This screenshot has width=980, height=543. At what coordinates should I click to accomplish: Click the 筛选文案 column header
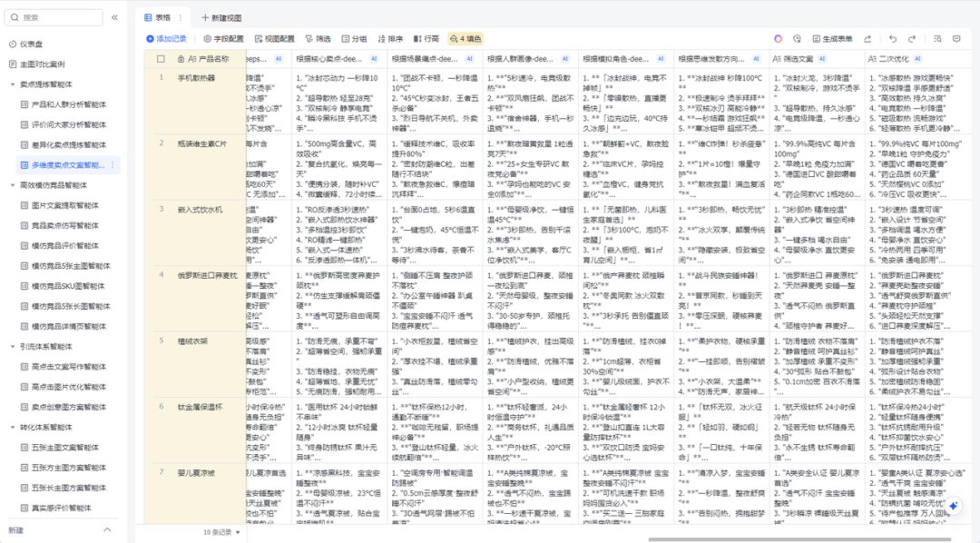[x=817, y=59]
